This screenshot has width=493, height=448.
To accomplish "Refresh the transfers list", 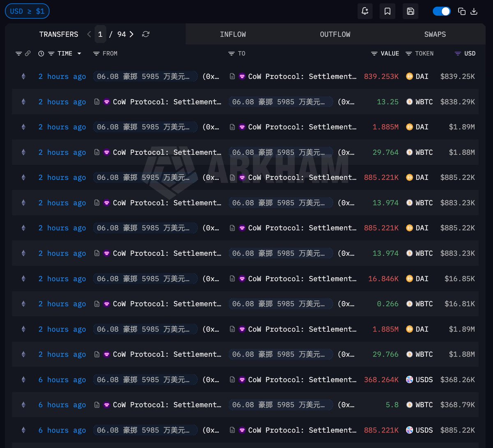I will point(145,34).
